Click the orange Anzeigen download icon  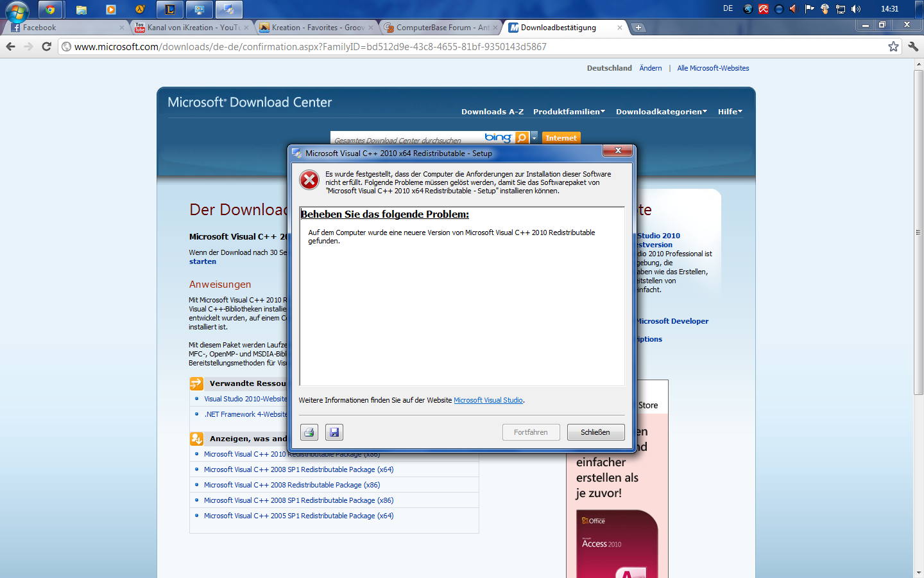tap(196, 439)
